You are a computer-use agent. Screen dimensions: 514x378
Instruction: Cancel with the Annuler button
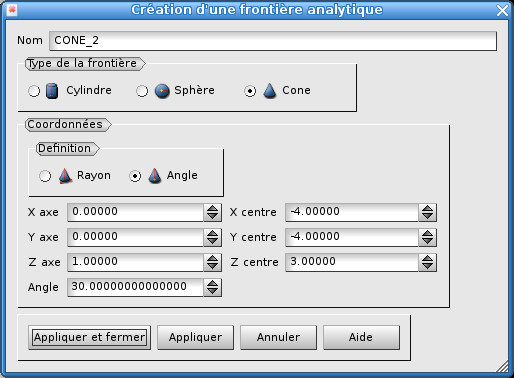click(x=278, y=337)
